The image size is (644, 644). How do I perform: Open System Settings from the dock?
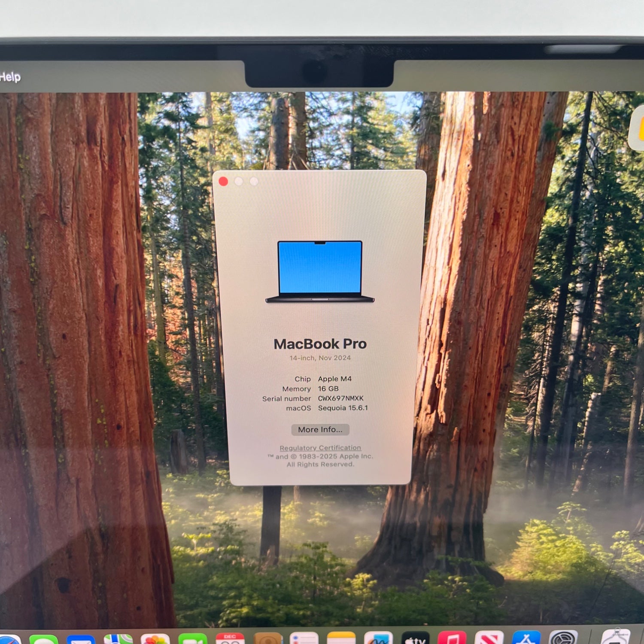click(563, 639)
